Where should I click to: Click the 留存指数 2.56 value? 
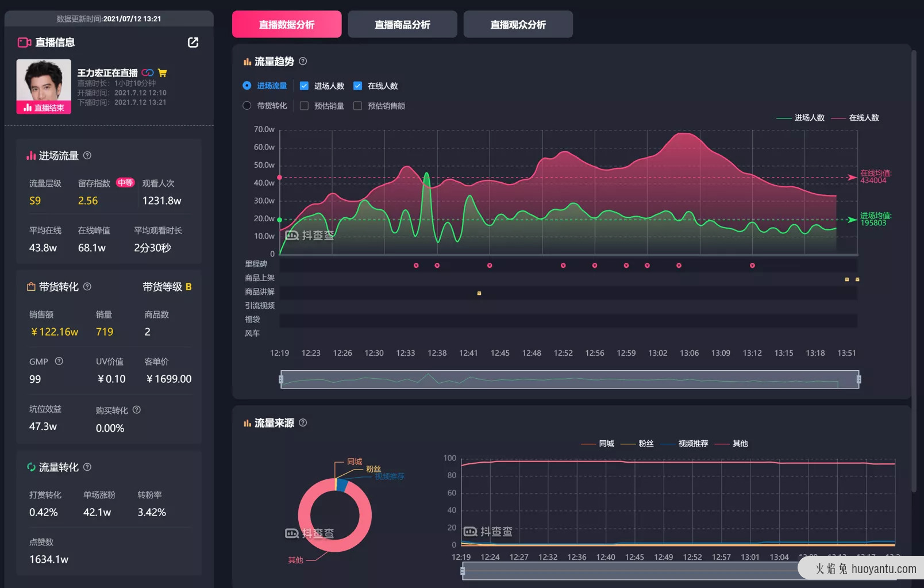point(88,201)
